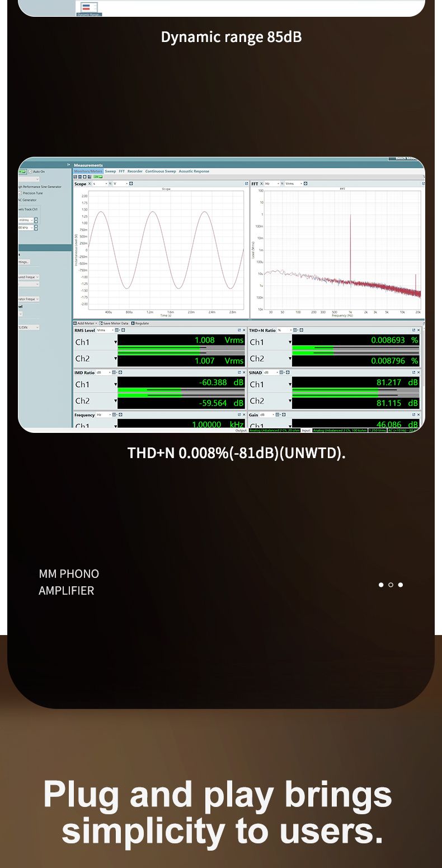
Task: Toggle the Auto On checkbox
Action: click(x=30, y=172)
